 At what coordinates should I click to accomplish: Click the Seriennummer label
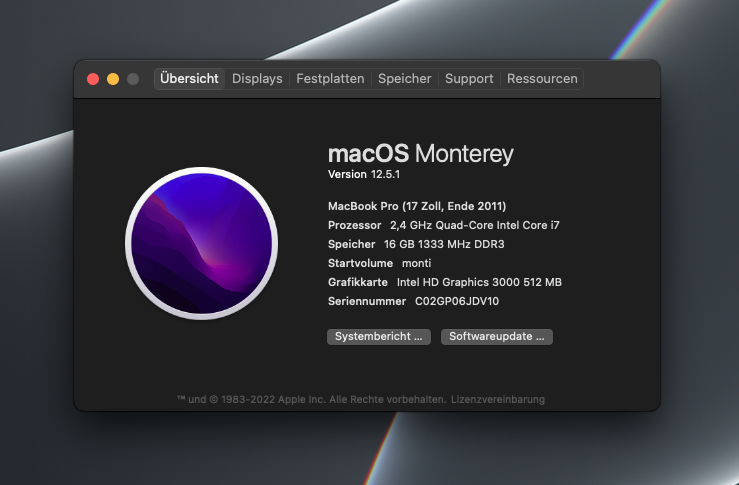[367, 301]
